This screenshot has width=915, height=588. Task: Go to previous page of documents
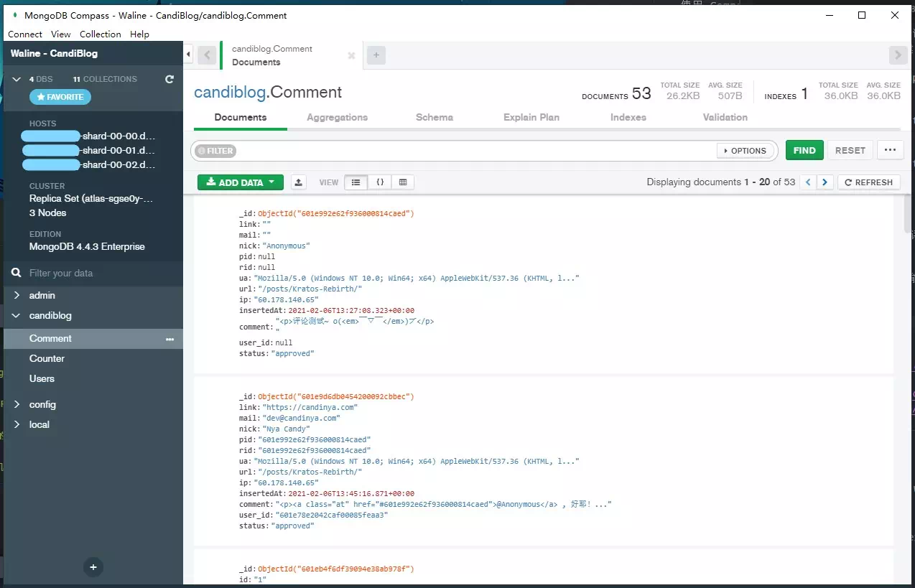coord(809,182)
